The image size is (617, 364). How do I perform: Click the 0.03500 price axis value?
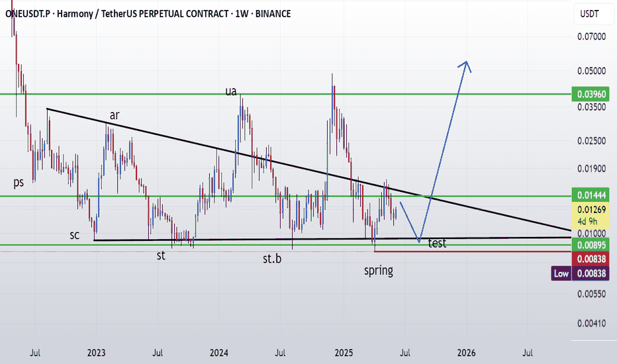(591, 107)
